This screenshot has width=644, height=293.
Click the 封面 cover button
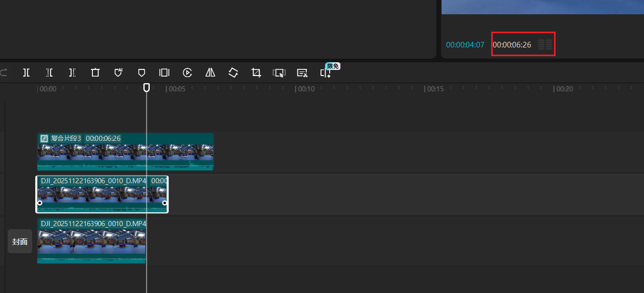coord(20,241)
